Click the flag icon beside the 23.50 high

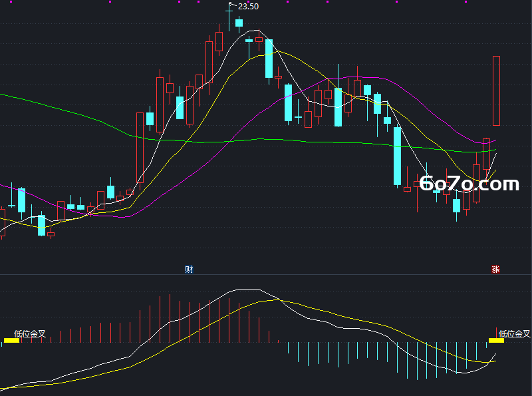[x=233, y=5]
